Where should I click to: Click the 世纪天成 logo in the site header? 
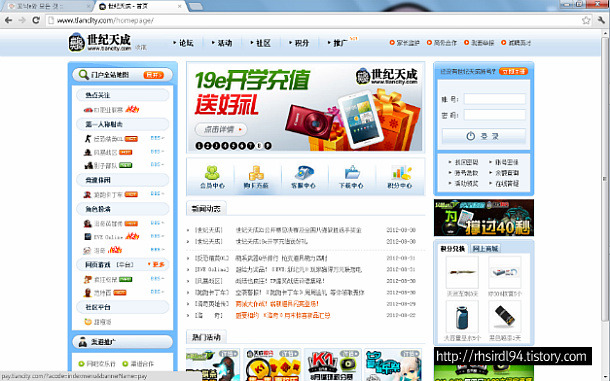pos(100,42)
